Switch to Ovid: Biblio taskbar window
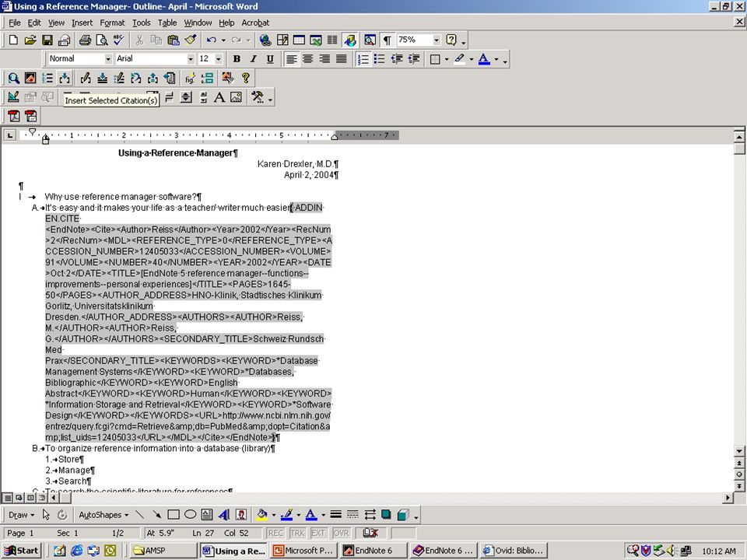Image resolution: width=747 pixels, height=560 pixels. coord(514,551)
